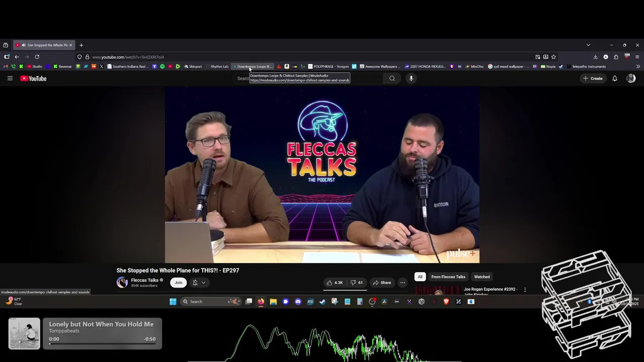Join the Fleccas Talks channel

coord(179,283)
